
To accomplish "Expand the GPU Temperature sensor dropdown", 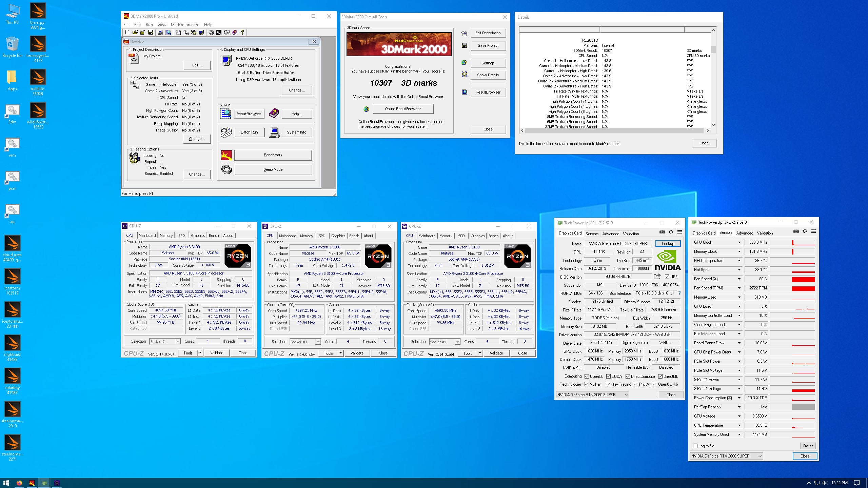I will click(x=739, y=261).
